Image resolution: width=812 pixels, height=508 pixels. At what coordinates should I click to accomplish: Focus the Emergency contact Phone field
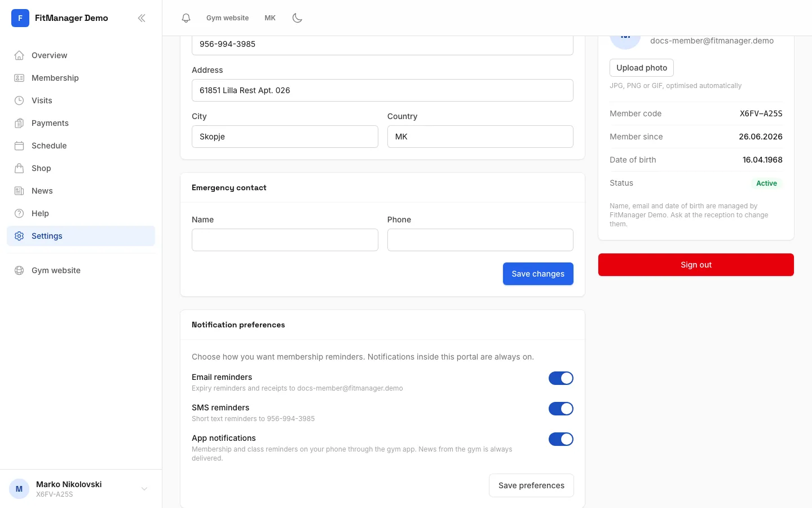coord(480,240)
